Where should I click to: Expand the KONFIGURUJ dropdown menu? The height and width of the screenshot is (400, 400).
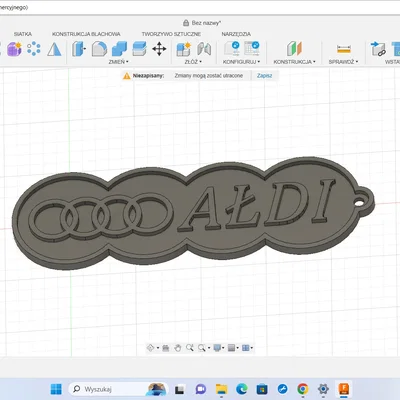pos(241,62)
